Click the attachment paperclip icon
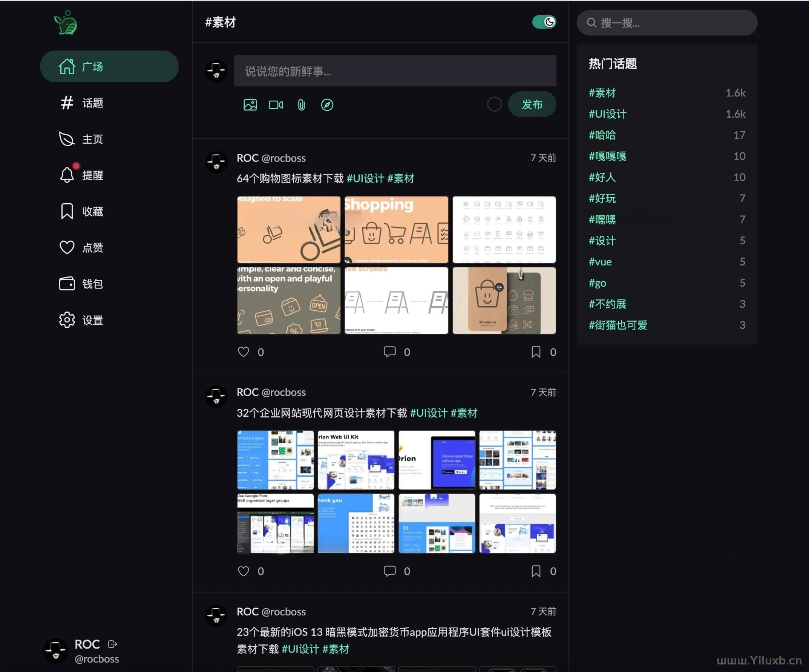 301,105
